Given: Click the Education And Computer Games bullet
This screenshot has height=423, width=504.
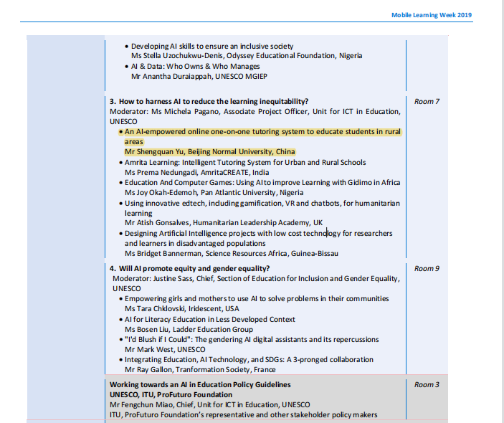Looking at the screenshot, I should click(262, 183).
